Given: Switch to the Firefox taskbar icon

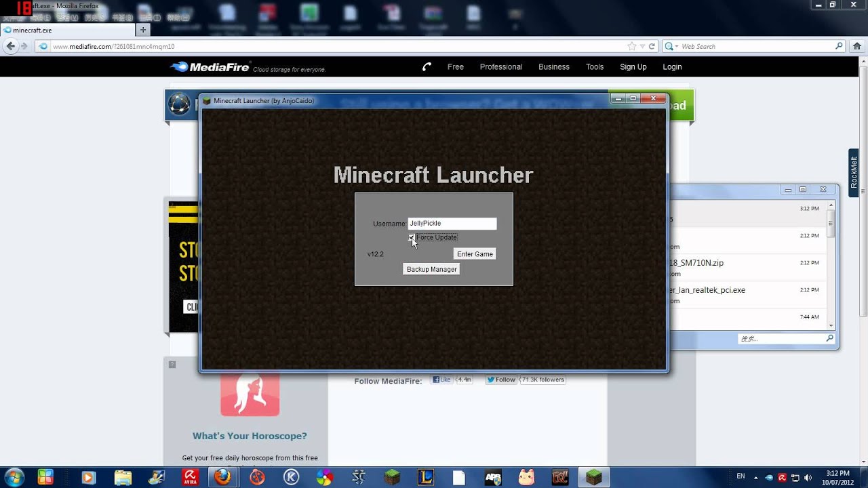Looking at the screenshot, I should click(x=222, y=477).
